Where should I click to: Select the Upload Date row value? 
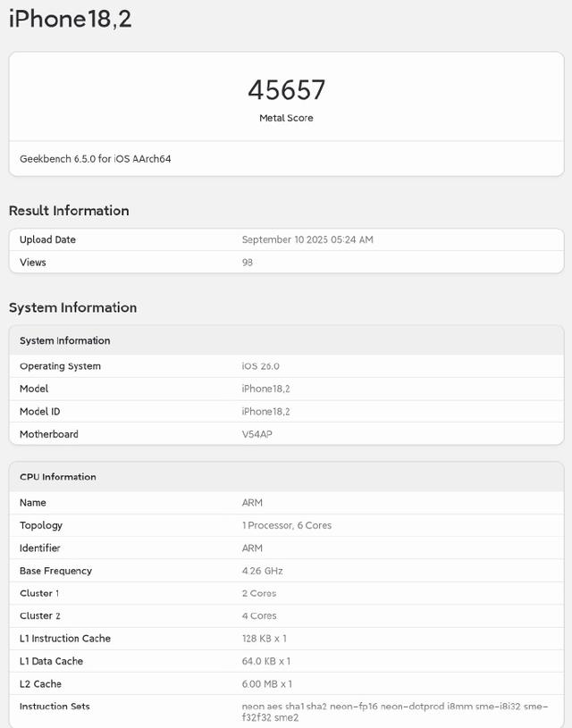pos(307,239)
